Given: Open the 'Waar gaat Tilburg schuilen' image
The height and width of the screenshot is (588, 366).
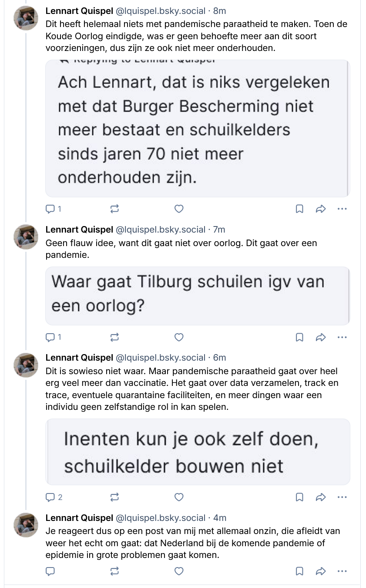Looking at the screenshot, I should (198, 296).
